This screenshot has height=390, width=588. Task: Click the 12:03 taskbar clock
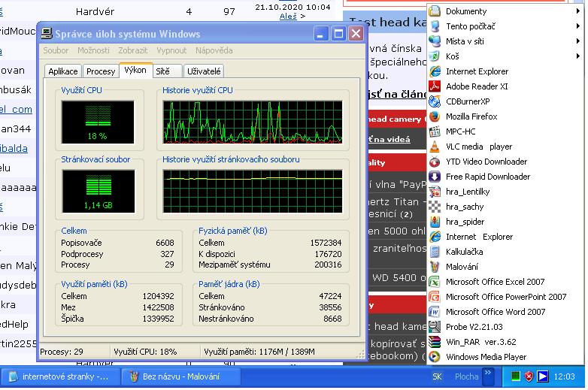(564, 376)
